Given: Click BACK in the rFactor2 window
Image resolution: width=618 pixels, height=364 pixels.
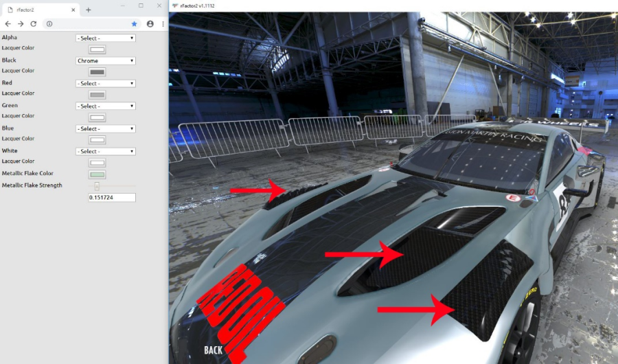Looking at the screenshot, I should click(x=214, y=350).
